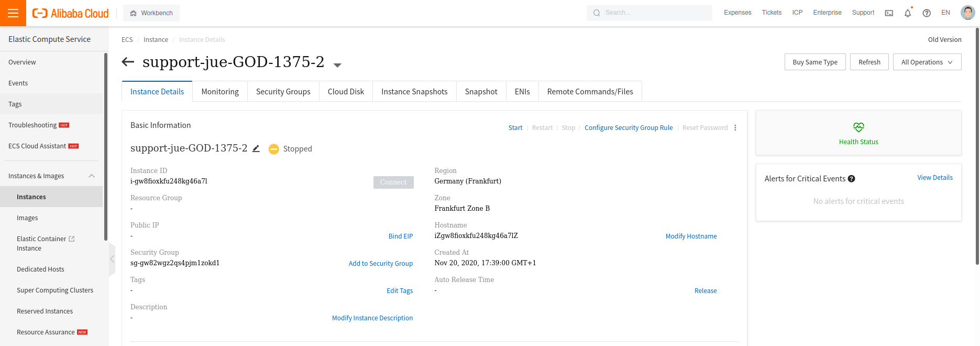Collapse the Instances & Images section
Screen dimensions: 980x346
[x=92, y=176]
